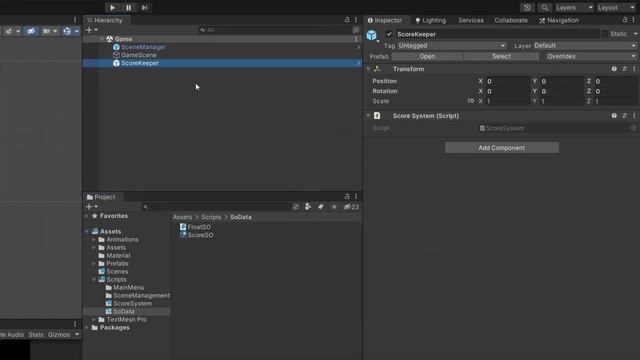Viewport: 640px width, 360px height.
Task: Click the prefab Select button
Action: [x=501, y=56]
